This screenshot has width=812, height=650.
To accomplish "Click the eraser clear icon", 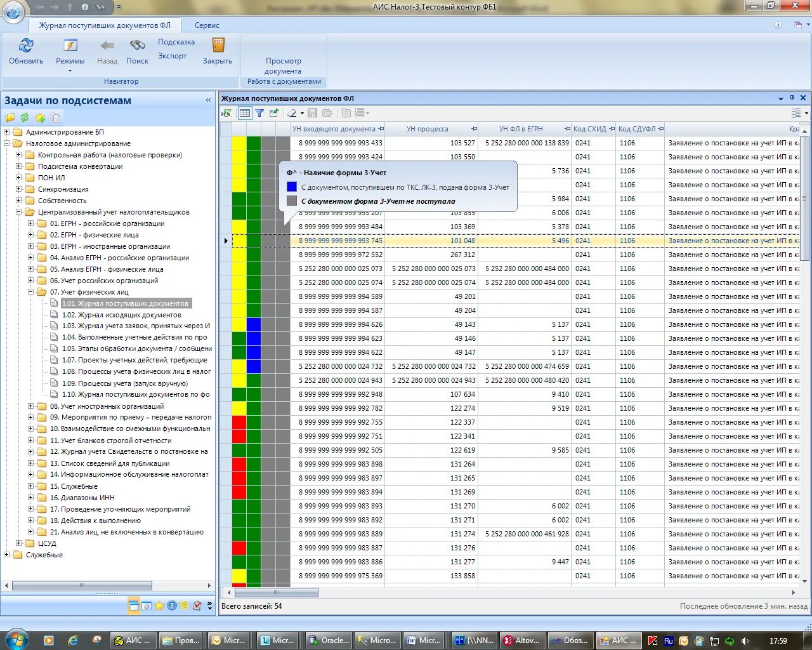I will click(292, 113).
